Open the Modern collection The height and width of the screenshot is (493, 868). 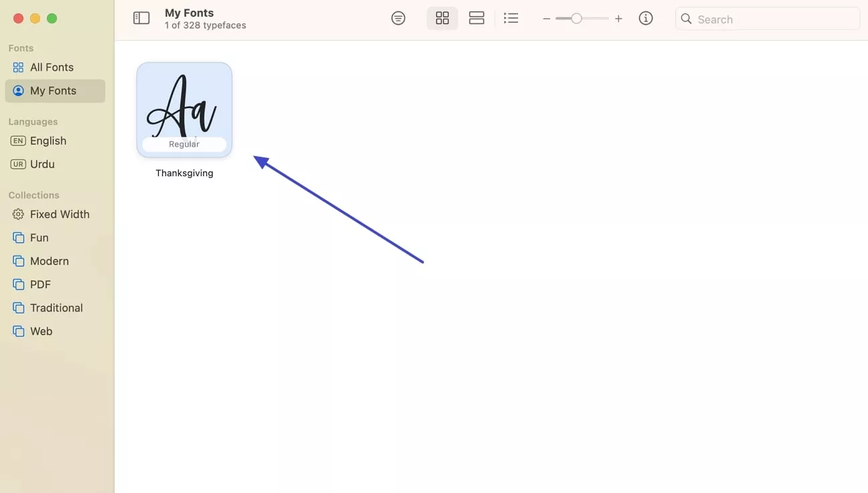[x=49, y=261]
